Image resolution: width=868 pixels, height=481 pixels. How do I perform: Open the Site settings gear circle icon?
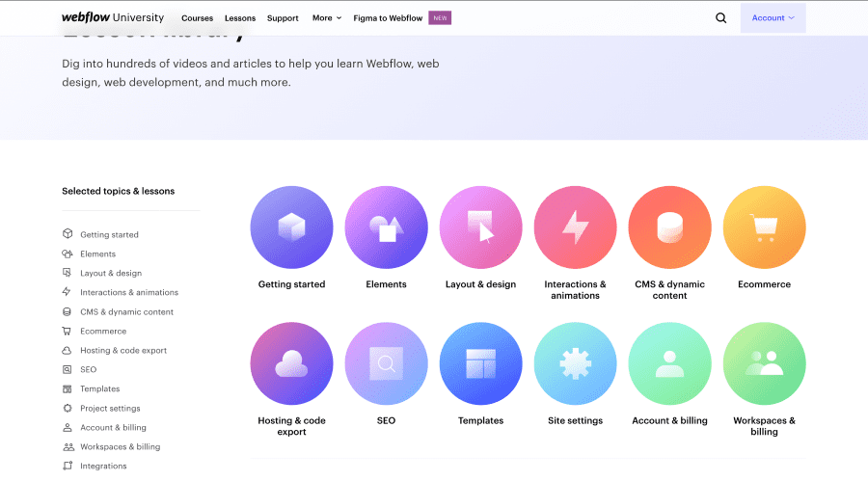coord(575,363)
